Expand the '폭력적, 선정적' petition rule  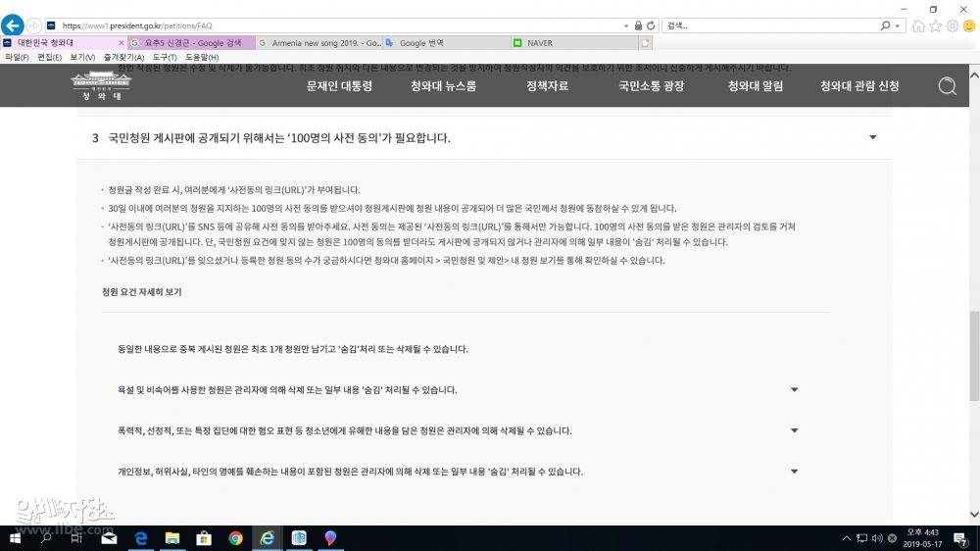click(x=794, y=430)
